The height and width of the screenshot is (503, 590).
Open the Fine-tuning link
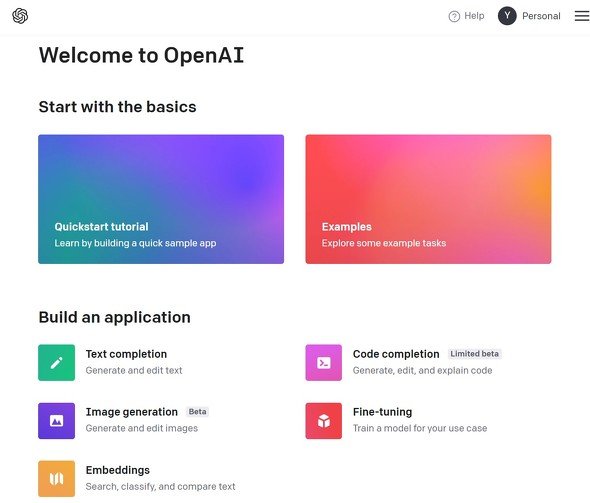point(382,412)
